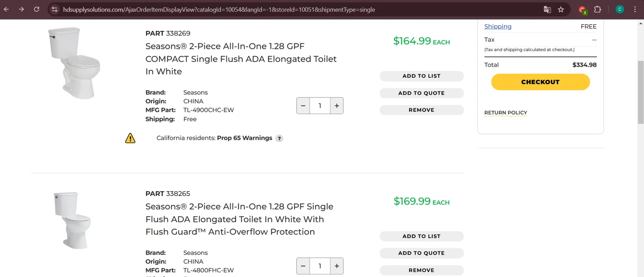Open the Seasons Flush Guard toilet title

[x=239, y=219]
